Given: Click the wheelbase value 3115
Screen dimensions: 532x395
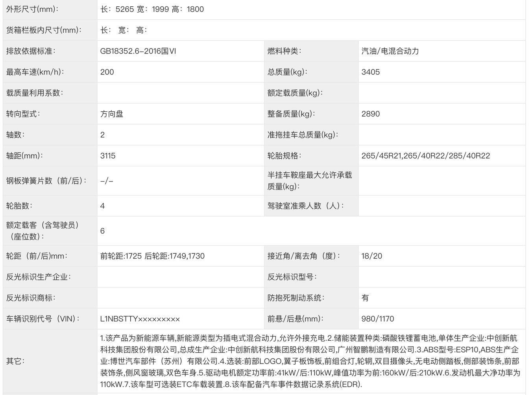Looking at the screenshot, I should click(108, 156).
